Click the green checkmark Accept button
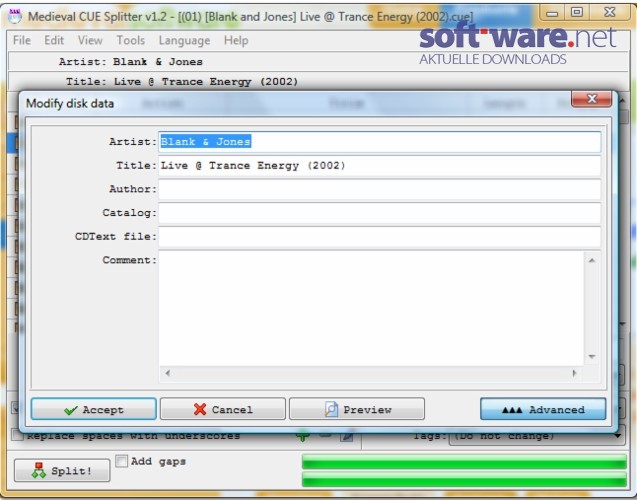The image size is (637, 500). point(93,409)
